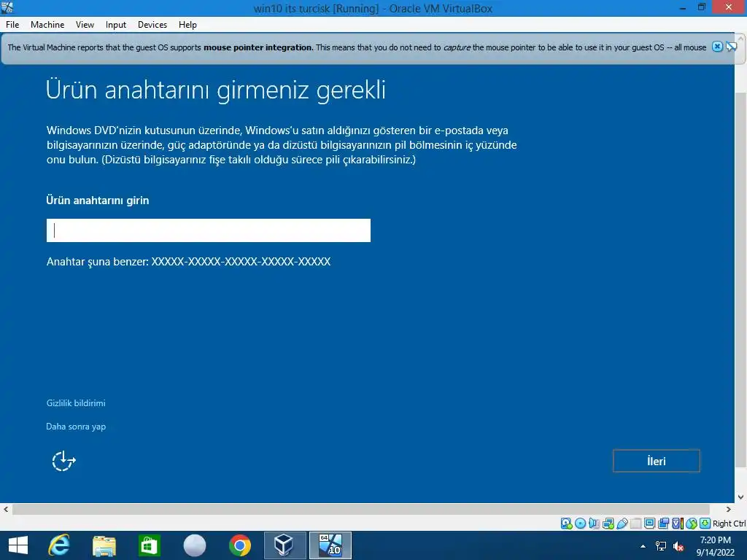Dismiss mouse integration notification with blue X

717,47
